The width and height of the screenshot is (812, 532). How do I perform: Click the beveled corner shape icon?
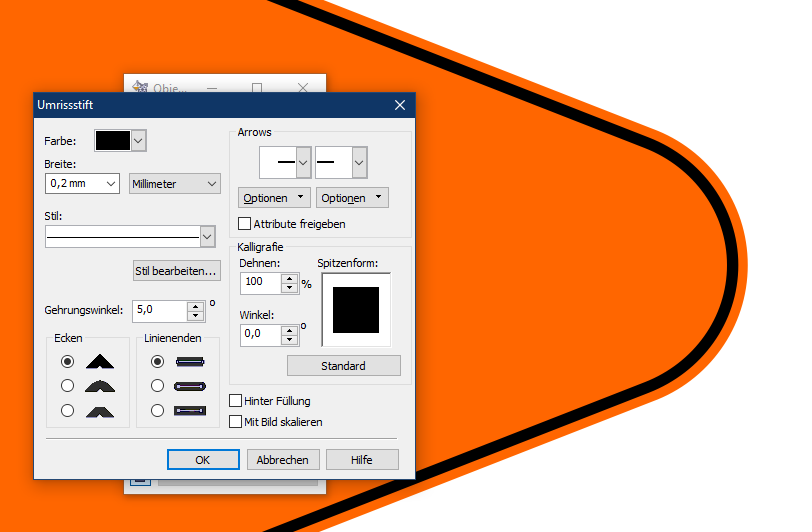pyautogui.click(x=100, y=412)
